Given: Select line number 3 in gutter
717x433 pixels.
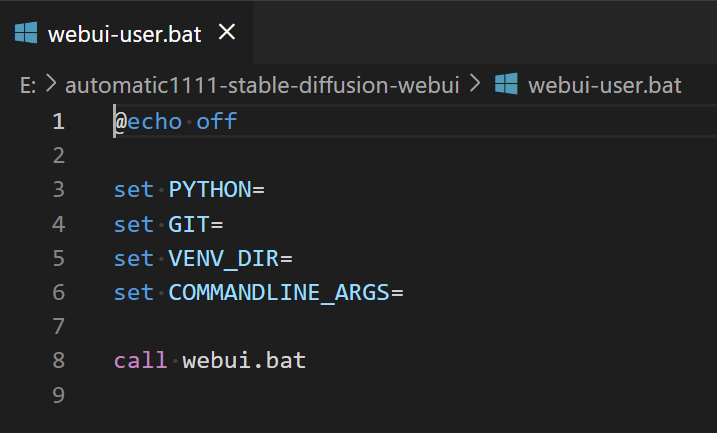Looking at the screenshot, I should pos(58,190).
